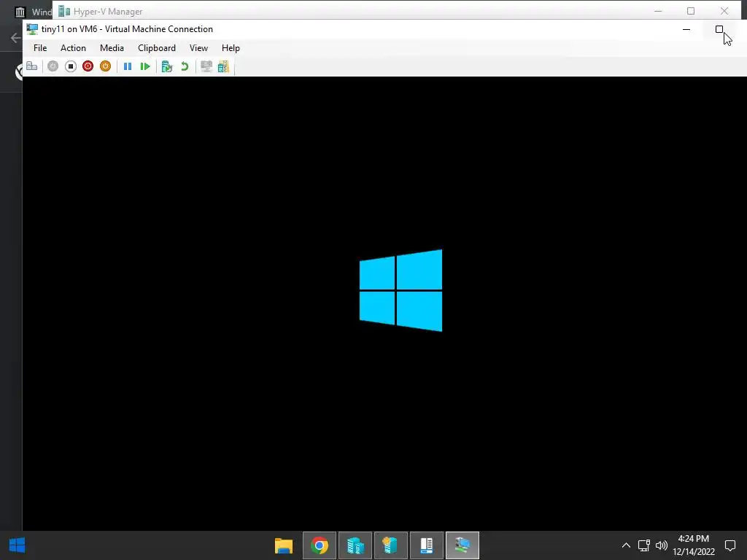
Task: Open the notification center icon
Action: coord(730,545)
